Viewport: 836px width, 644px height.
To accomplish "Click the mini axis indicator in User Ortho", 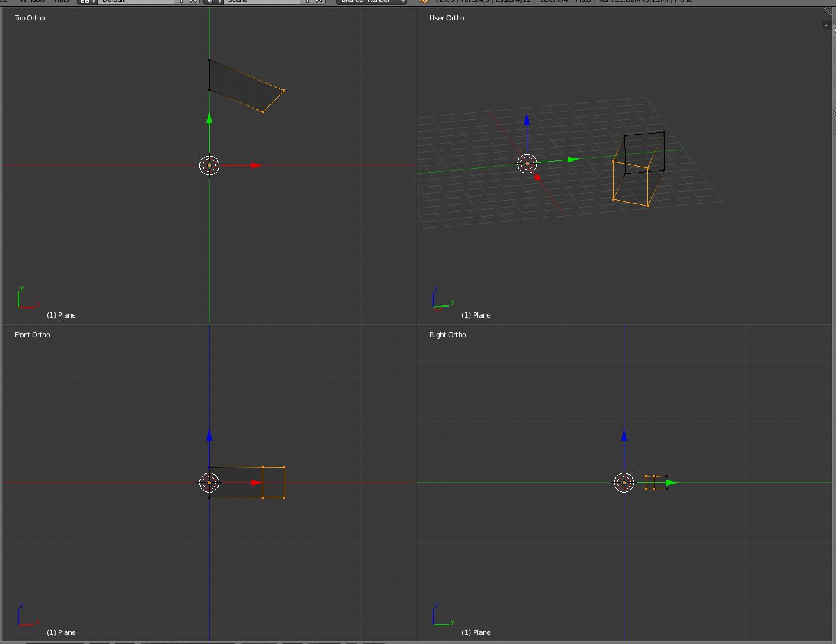I will click(443, 298).
